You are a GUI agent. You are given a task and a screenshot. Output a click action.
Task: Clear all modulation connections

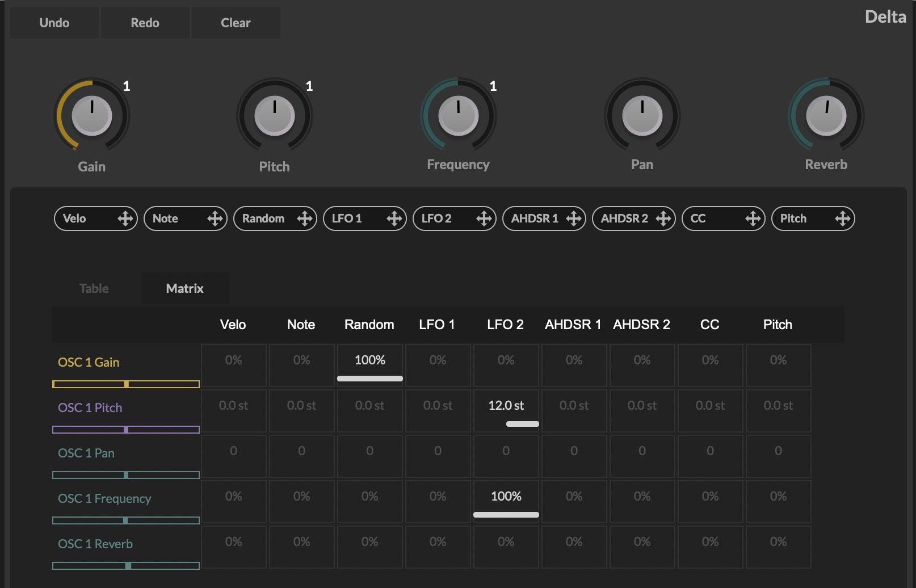coord(236,23)
